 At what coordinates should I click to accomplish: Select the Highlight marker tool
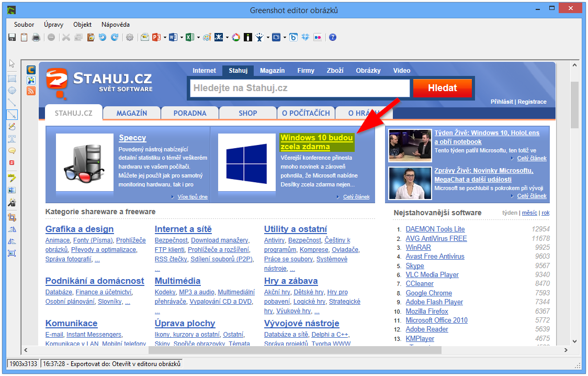click(x=12, y=178)
